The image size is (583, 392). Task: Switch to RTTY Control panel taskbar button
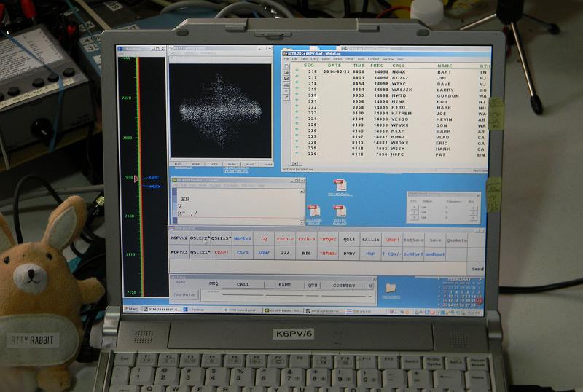242,310
